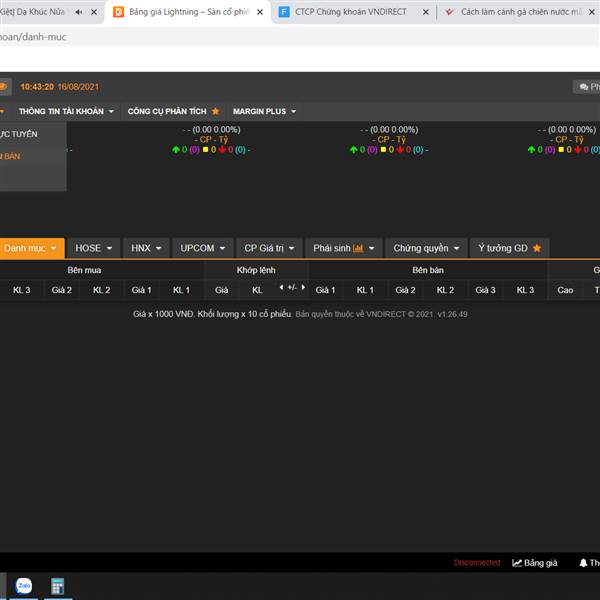Screen dimensions: 600x600
Task: Close the CTCP Chứng khoán VNDIRECT tab
Action: (426, 12)
